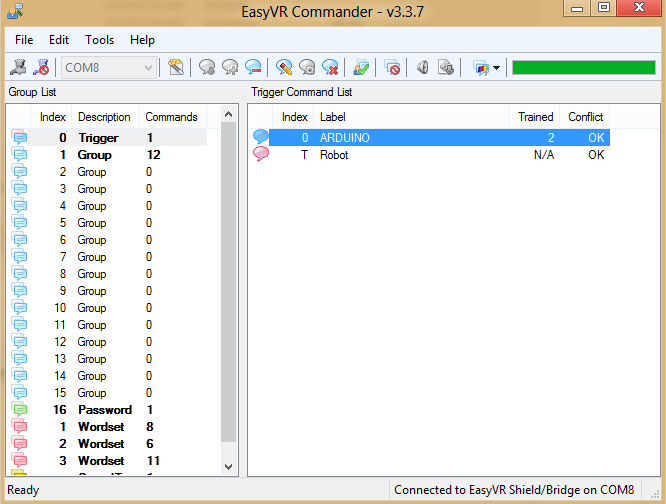Image resolution: width=666 pixels, height=504 pixels.
Task: Click the notepad edit icon beside COM8
Action: tap(176, 68)
